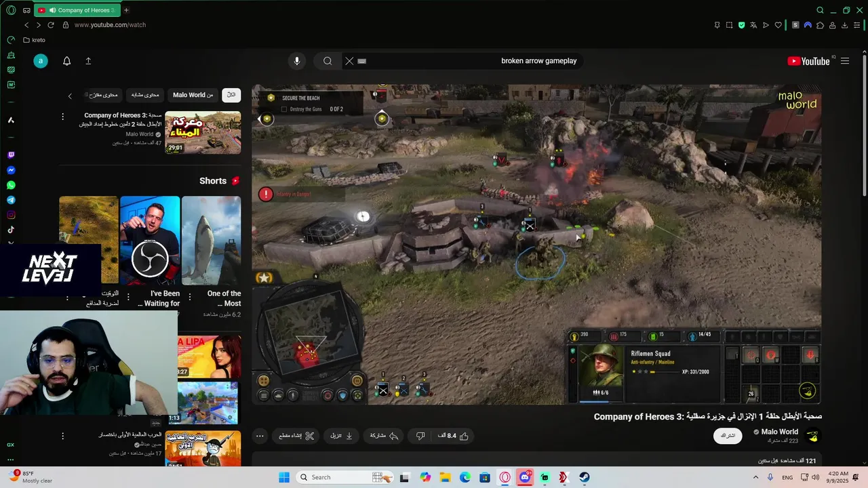Click the create clip 'إنشاء مقطع' button
The image size is (868, 488).
(296, 436)
